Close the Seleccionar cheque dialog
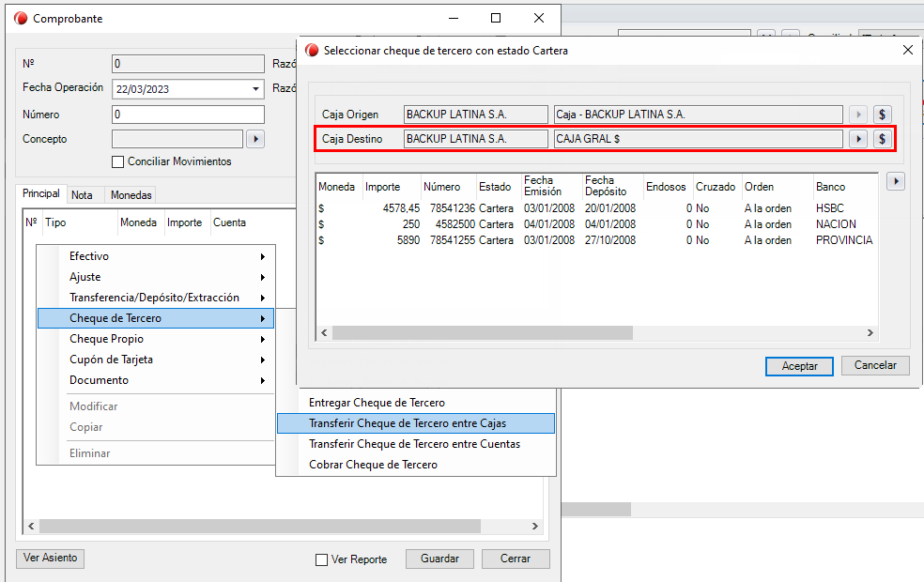924x582 pixels. pyautogui.click(x=907, y=50)
